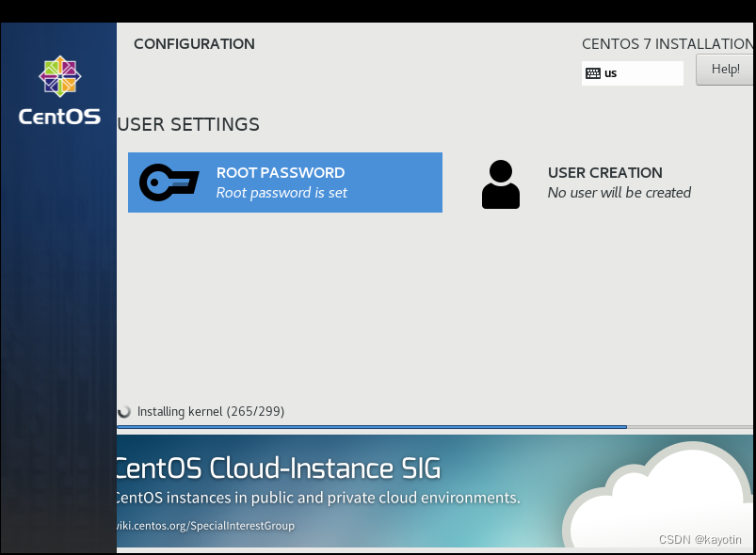Click the keyboard layout icon
The image size is (756, 555).
pos(592,73)
